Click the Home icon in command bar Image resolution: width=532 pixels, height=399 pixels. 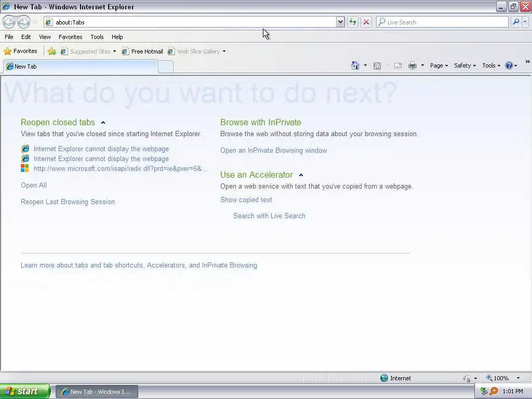tap(355, 65)
